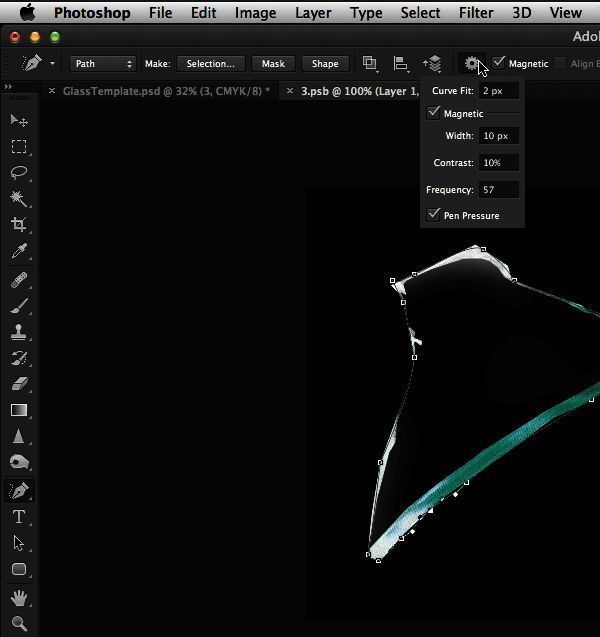
Task: Select the Rectangular Marquee tool
Action: click(x=19, y=146)
